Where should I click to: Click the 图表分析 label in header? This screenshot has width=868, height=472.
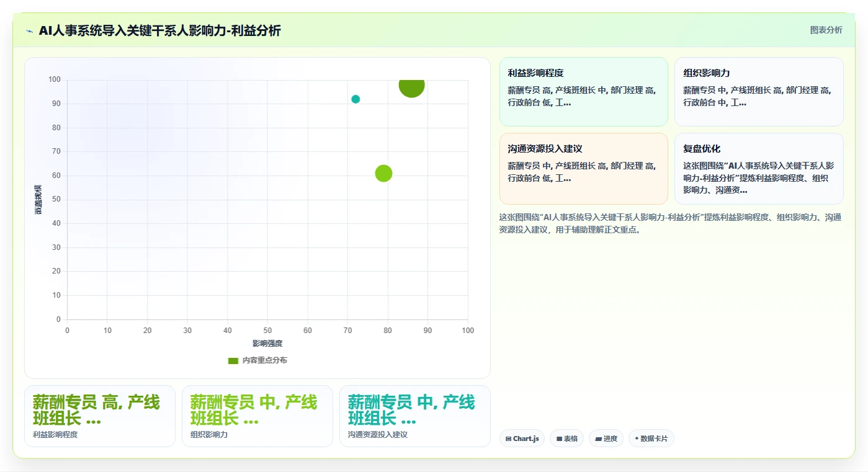(826, 30)
